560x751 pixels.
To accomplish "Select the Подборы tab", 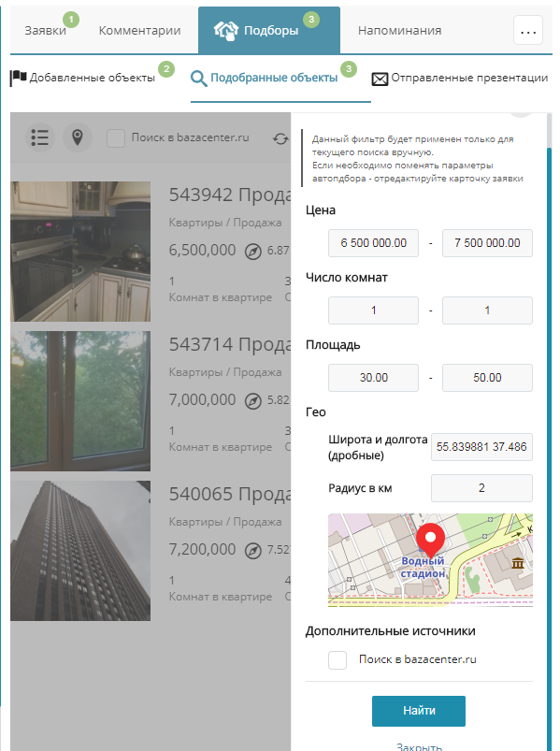I will tap(269, 30).
